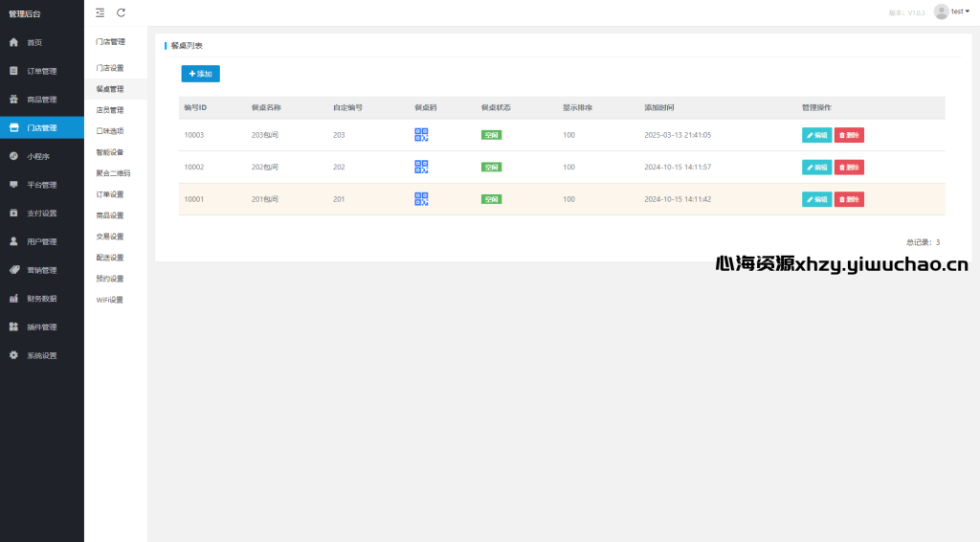This screenshot has width=980, height=542.
Task: Click the test user avatar
Action: pyautogui.click(x=941, y=11)
